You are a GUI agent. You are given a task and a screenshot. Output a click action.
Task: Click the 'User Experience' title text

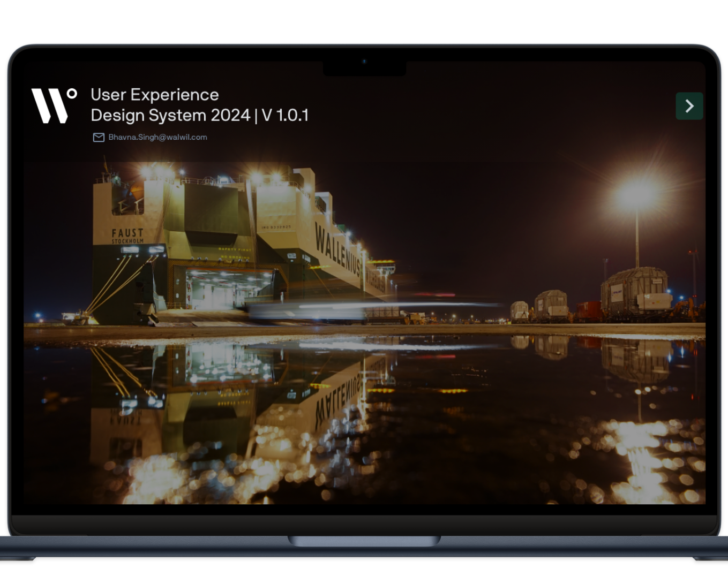click(155, 95)
